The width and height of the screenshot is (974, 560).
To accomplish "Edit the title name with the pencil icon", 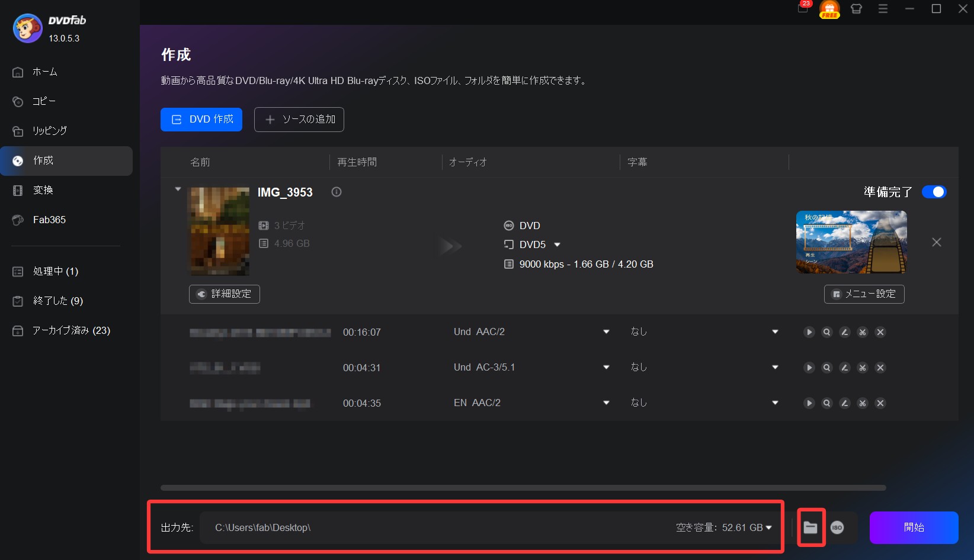I will click(845, 332).
